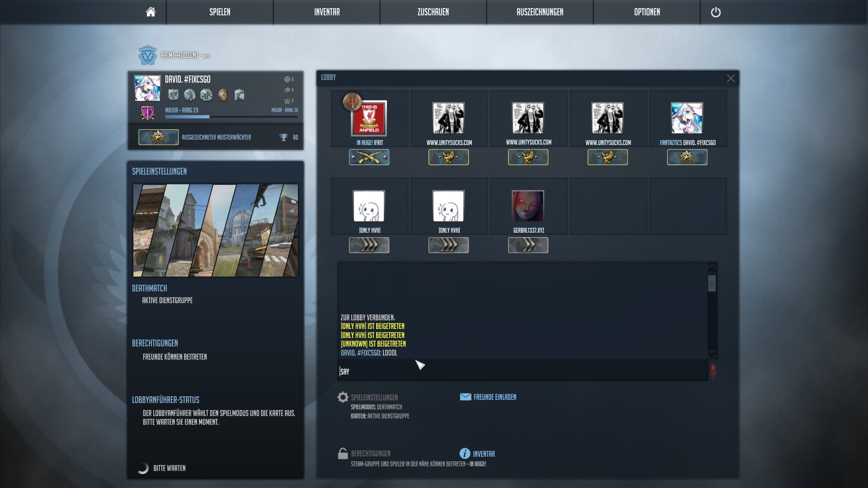Click the Spieleinstellungen gear icon
The width and height of the screenshot is (868, 488).
coord(343,397)
